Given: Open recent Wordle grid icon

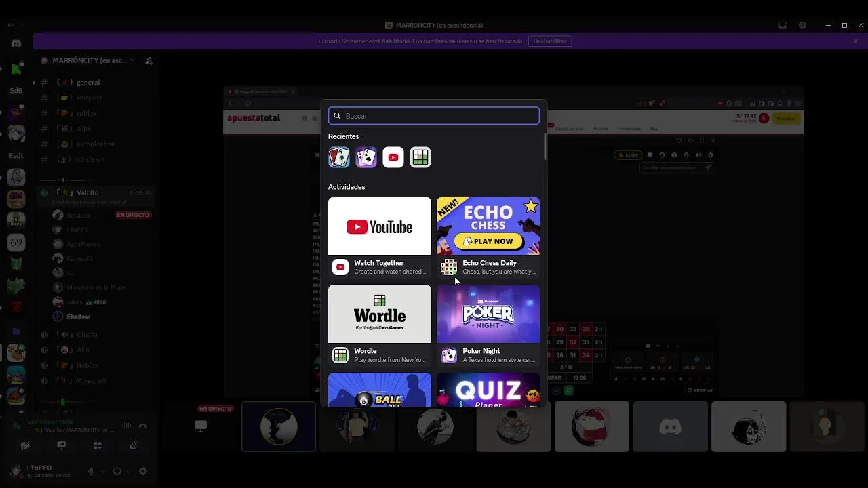Looking at the screenshot, I should point(420,157).
